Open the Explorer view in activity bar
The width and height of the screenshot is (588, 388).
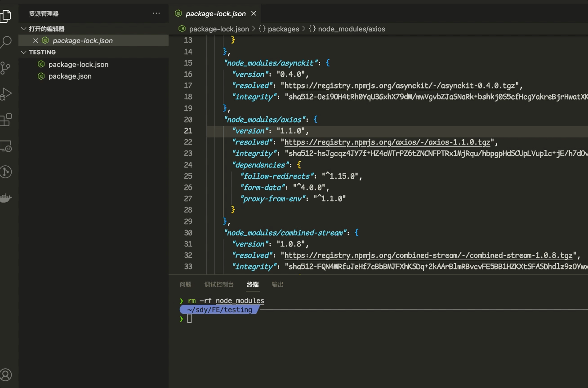(5, 16)
